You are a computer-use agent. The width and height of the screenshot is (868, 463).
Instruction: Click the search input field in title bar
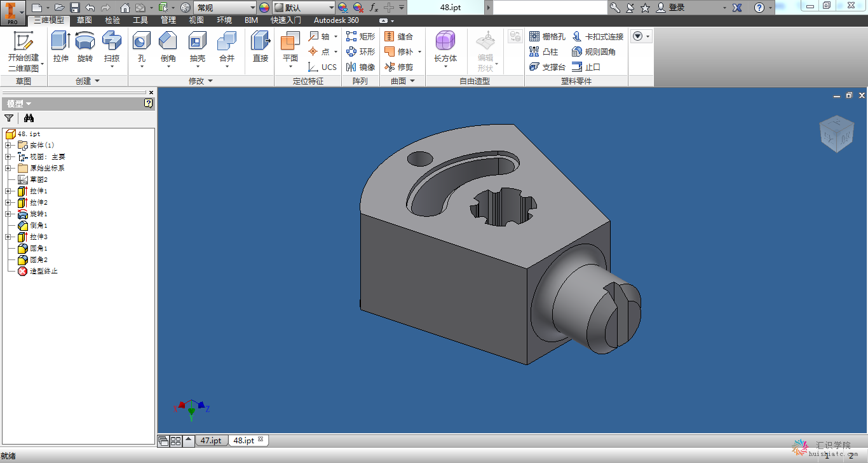click(x=550, y=8)
